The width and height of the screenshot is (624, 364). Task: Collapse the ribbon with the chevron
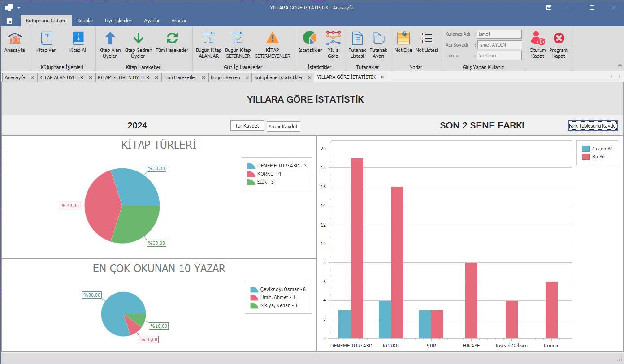click(620, 66)
